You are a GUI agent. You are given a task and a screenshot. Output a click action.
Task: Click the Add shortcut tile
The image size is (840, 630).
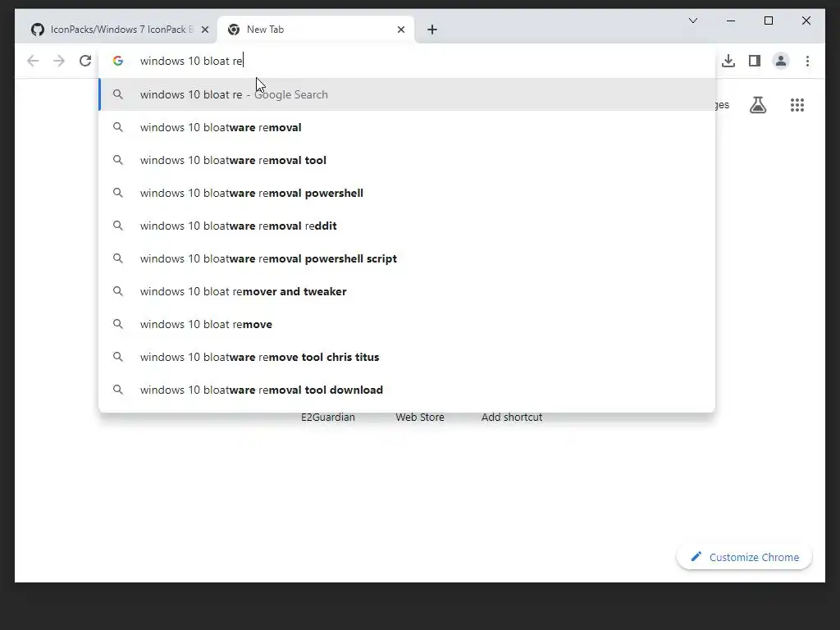click(512, 418)
